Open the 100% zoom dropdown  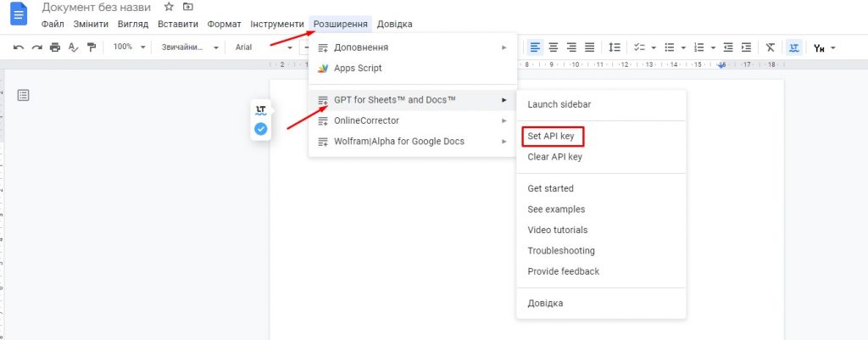[x=129, y=47]
